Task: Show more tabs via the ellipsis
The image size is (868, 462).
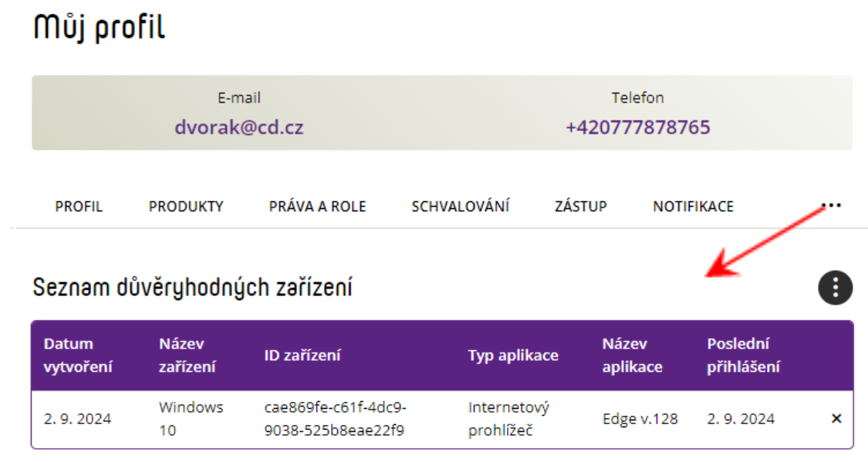Action: point(832,206)
